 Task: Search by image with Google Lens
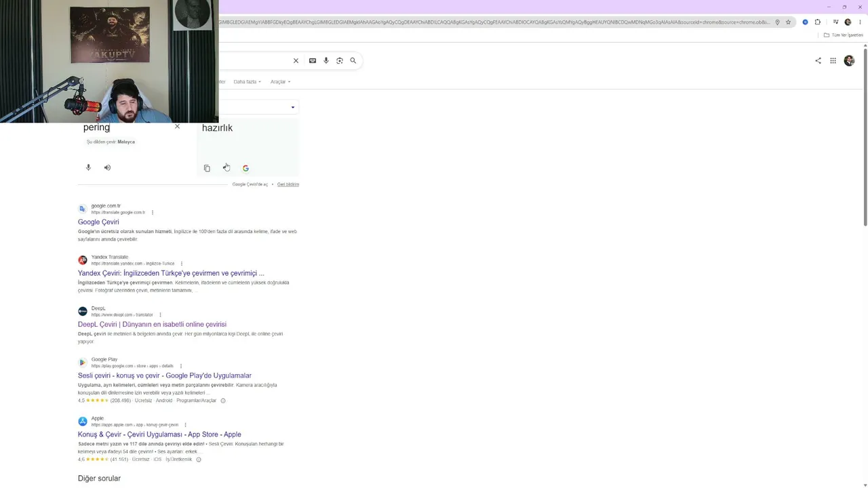(x=340, y=60)
